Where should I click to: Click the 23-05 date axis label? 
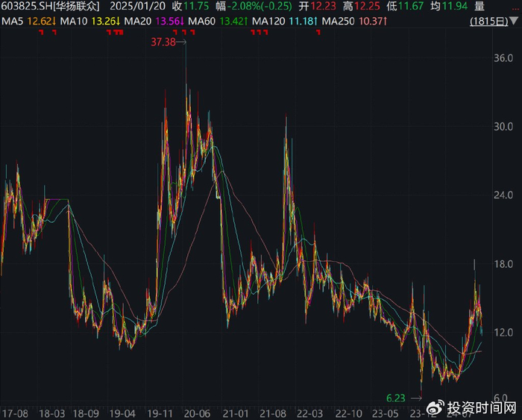click(x=385, y=414)
